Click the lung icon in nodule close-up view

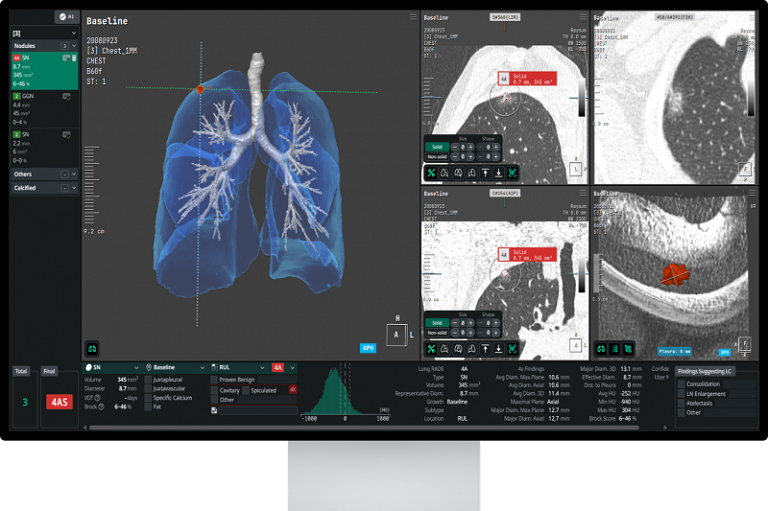[x=600, y=348]
